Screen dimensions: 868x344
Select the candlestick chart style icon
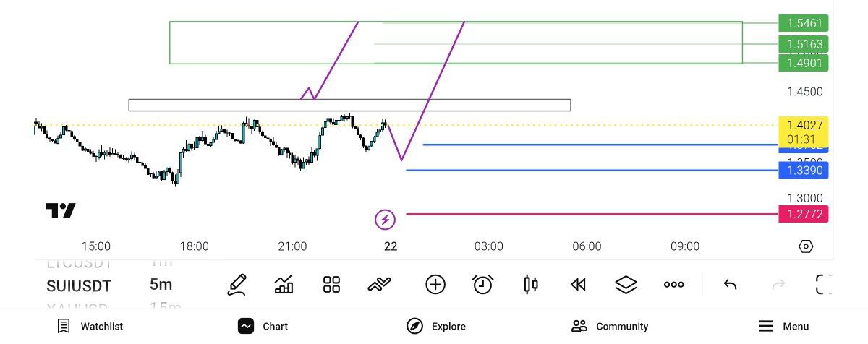pyautogui.click(x=531, y=284)
